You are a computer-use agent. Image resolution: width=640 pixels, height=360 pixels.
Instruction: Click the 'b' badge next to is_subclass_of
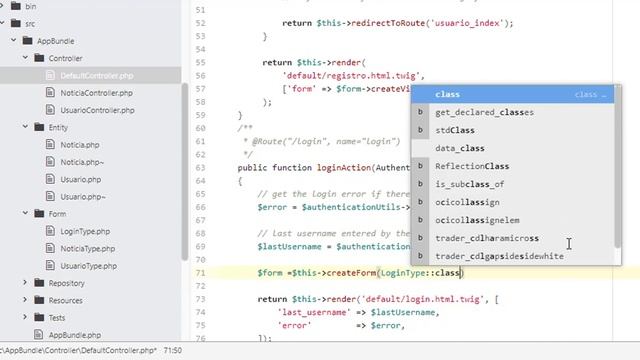pyautogui.click(x=420, y=184)
